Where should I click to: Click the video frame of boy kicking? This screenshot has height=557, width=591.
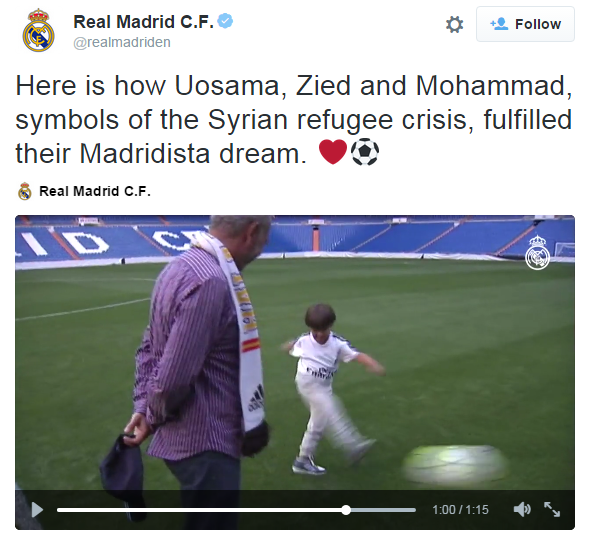coord(295,353)
